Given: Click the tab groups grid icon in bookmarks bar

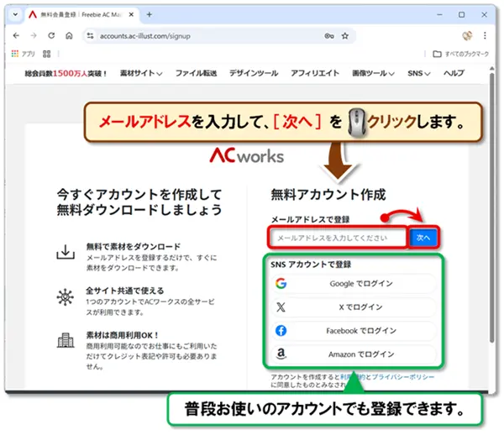Looking at the screenshot, I should pyautogui.click(x=46, y=54).
